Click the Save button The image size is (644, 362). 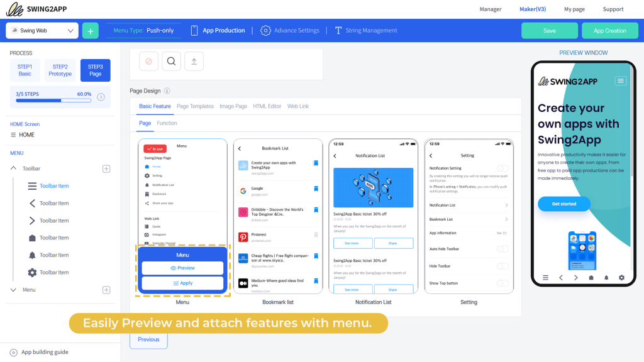pos(550,31)
